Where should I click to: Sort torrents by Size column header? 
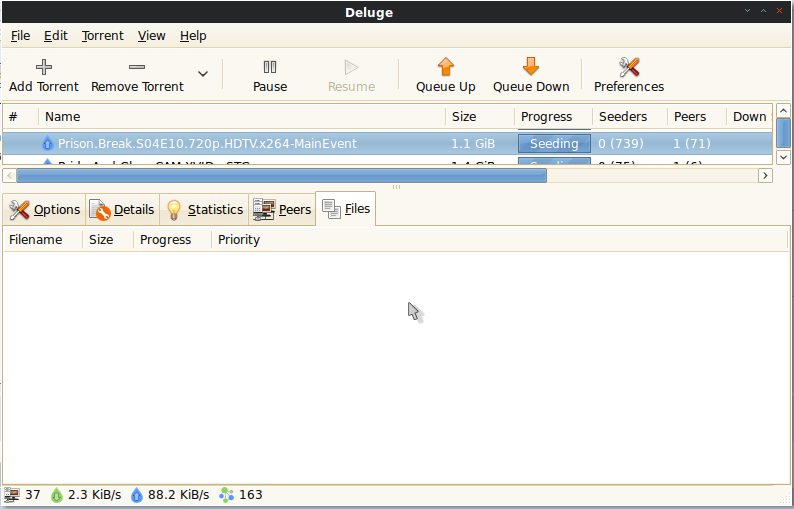pos(480,117)
